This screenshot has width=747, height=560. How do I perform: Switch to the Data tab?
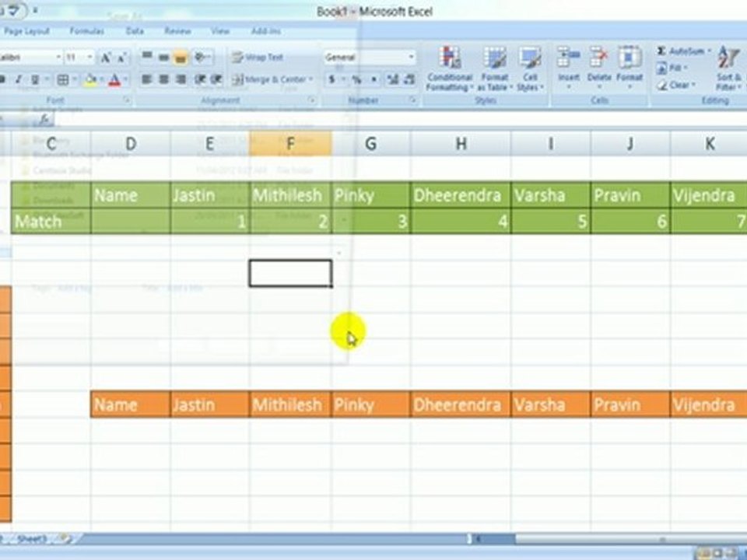click(x=135, y=31)
